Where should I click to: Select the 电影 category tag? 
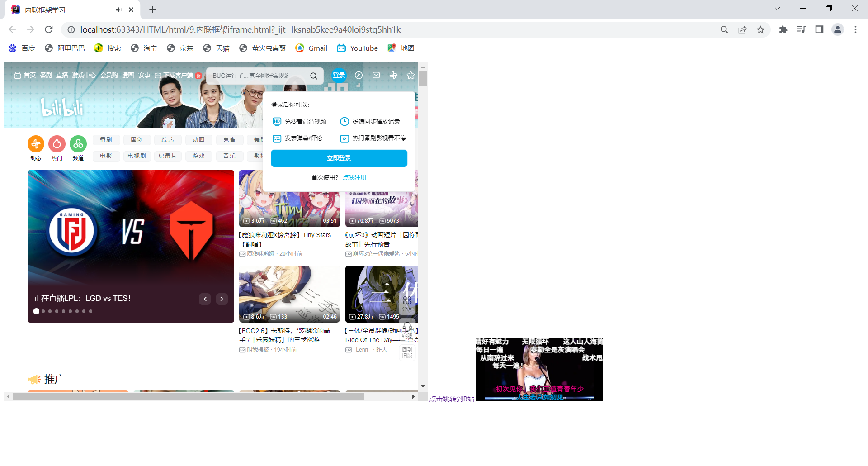(x=106, y=156)
